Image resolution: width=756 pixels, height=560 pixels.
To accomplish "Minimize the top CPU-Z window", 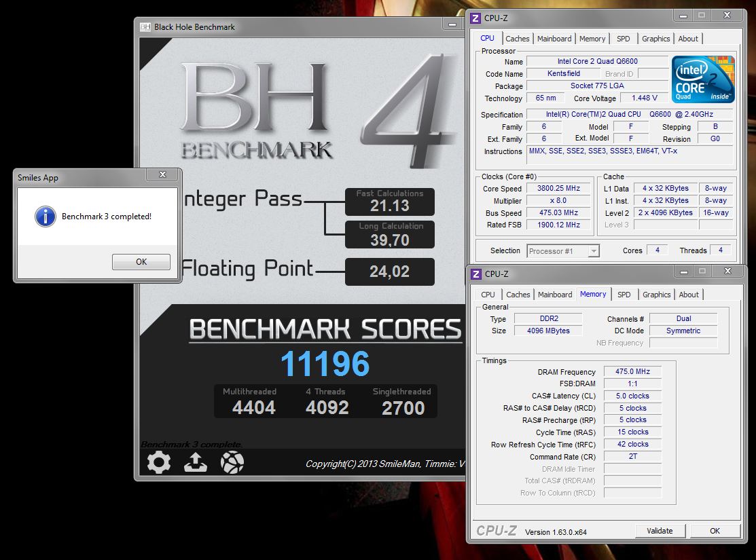I will 683,16.
